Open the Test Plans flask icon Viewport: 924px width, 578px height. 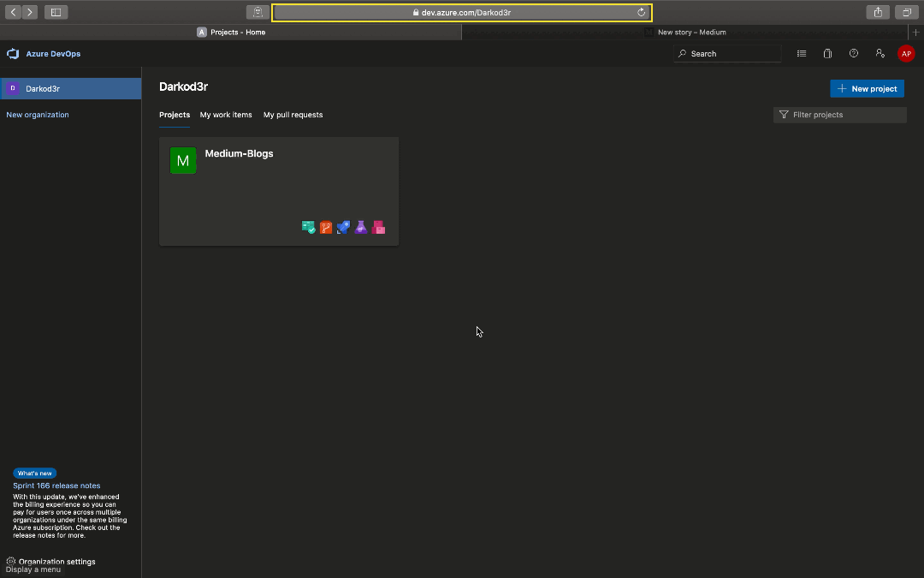point(361,228)
